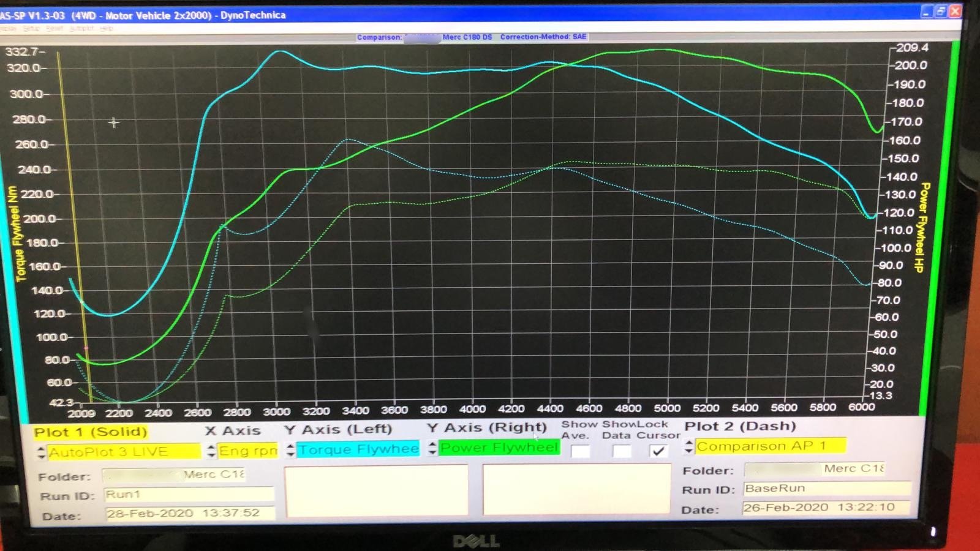Minimize the DynoTechnica window
Screen dimensions: 980x551
(x=926, y=11)
